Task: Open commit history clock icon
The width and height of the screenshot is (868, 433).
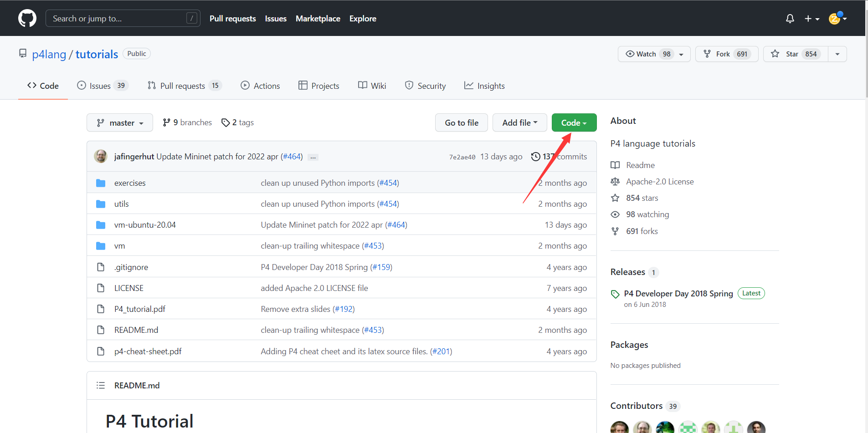Action: [536, 157]
